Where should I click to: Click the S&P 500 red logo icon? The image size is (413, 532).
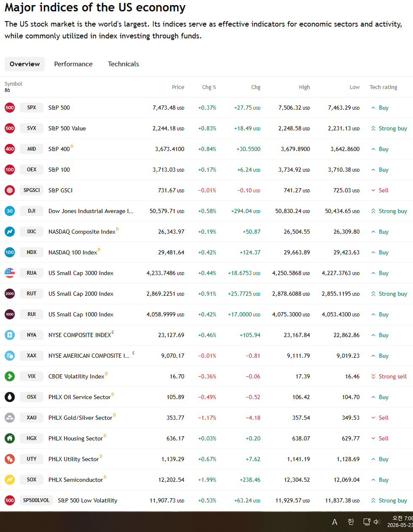tap(10, 108)
